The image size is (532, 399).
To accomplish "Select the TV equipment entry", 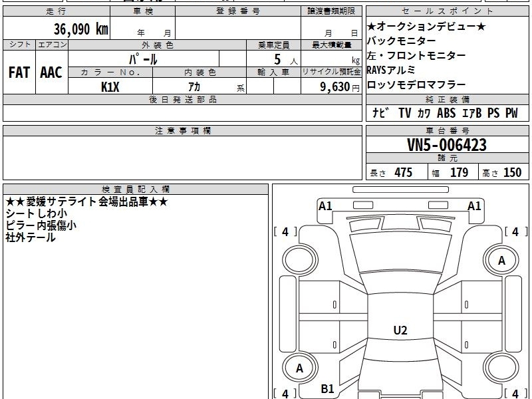I will pos(405,112).
